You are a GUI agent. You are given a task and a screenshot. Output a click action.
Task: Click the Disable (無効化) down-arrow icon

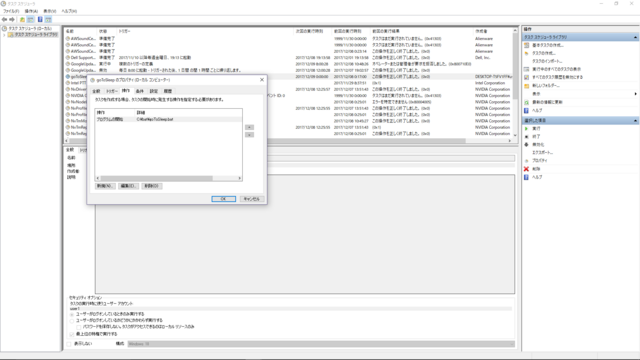526,144
